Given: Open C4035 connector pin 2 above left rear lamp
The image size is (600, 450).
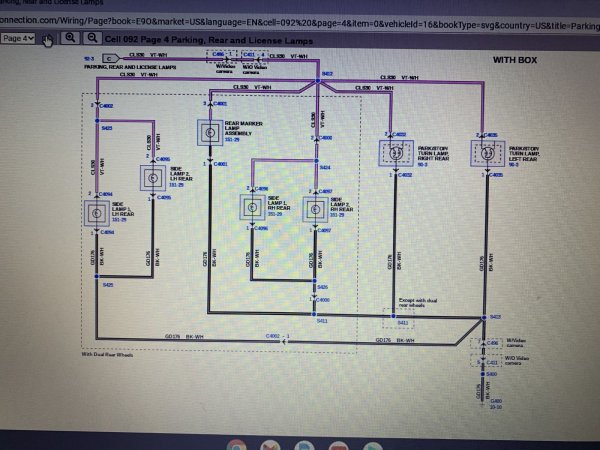Looking at the screenshot, I should click(x=491, y=135).
